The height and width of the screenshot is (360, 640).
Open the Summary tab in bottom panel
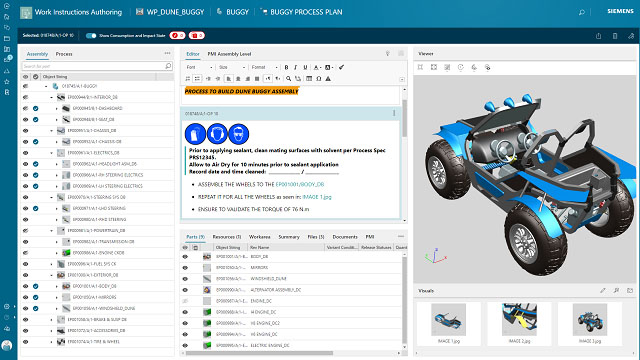289,237
